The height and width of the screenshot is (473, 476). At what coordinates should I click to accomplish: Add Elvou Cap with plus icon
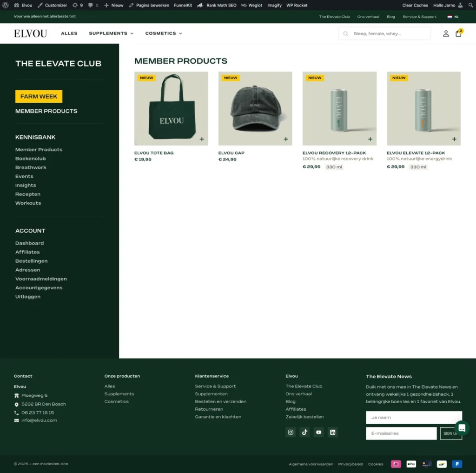[x=286, y=139]
